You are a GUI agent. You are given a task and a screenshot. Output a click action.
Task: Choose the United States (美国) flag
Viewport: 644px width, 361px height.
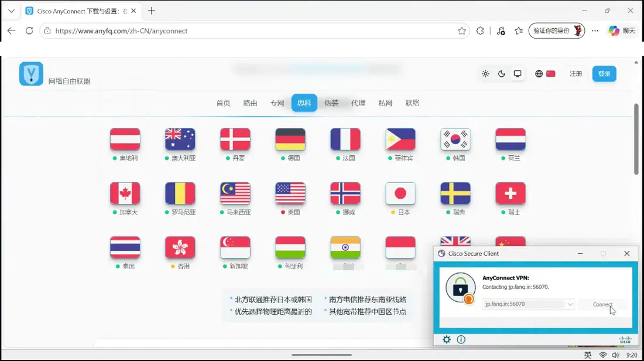290,193
